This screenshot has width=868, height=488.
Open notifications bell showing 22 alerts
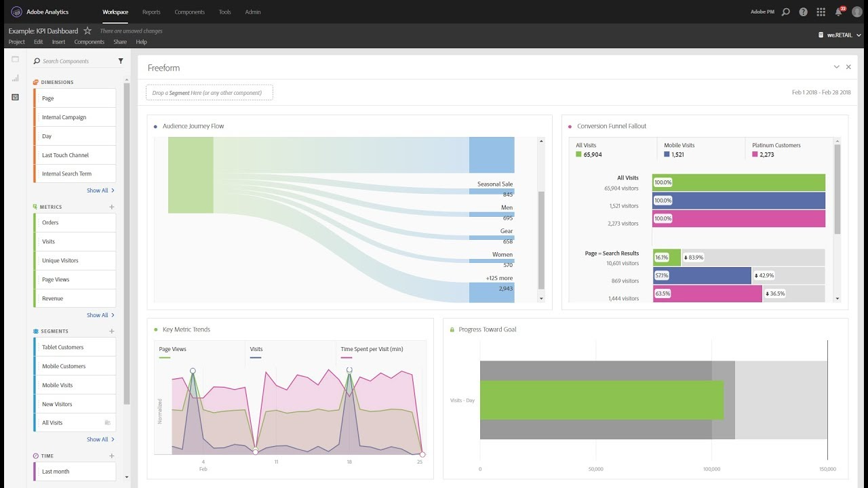coord(839,12)
